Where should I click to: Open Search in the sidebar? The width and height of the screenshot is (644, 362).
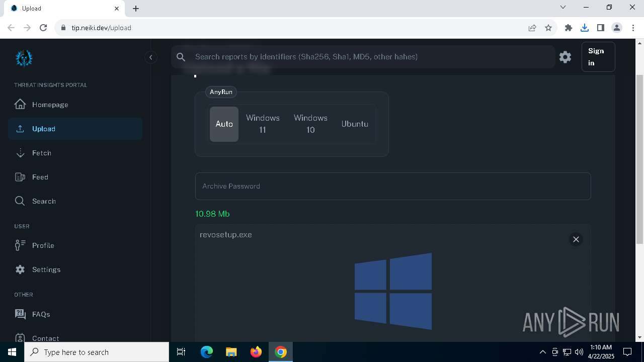coord(75,201)
